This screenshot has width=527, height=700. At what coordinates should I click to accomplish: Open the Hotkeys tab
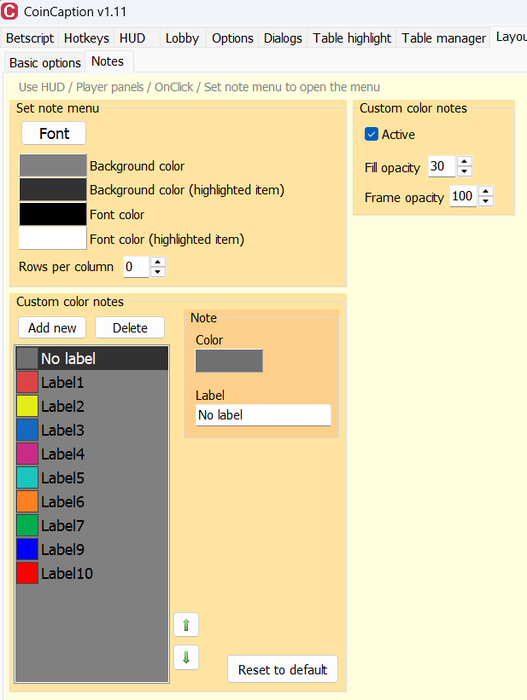click(86, 38)
